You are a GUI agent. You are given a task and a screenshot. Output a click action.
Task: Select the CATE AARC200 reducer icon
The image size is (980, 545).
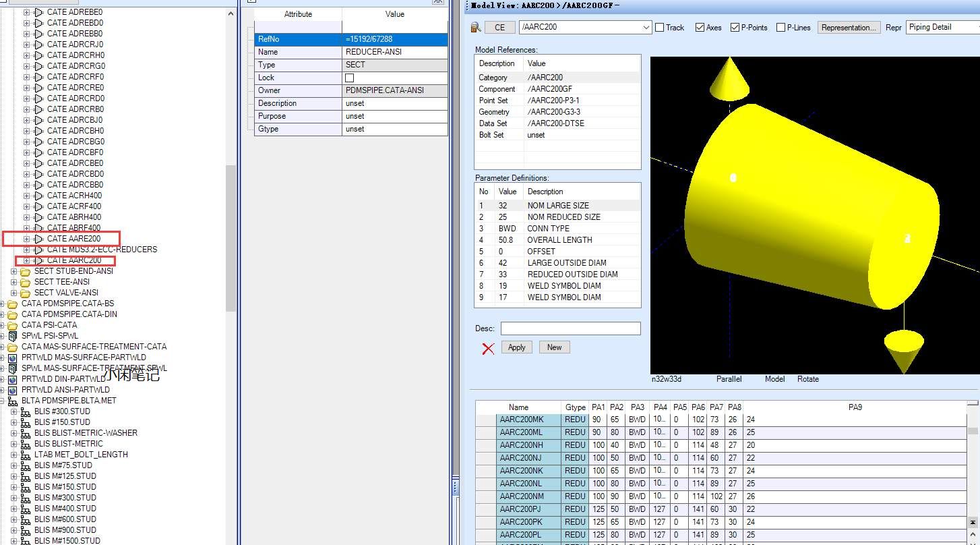tap(38, 260)
